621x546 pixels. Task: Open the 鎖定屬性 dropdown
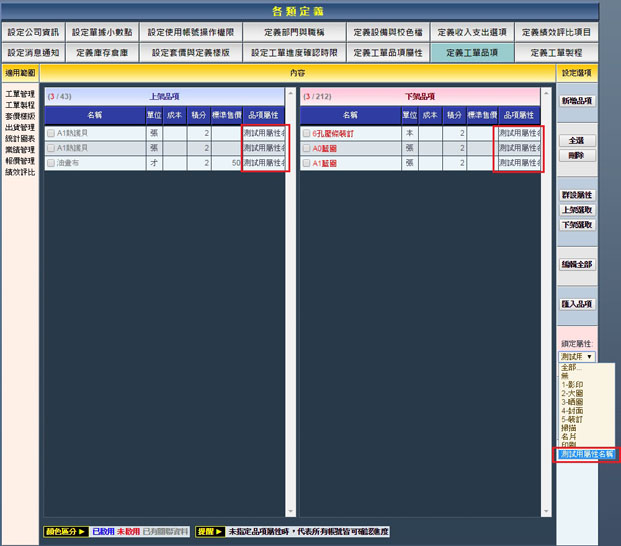(x=577, y=356)
